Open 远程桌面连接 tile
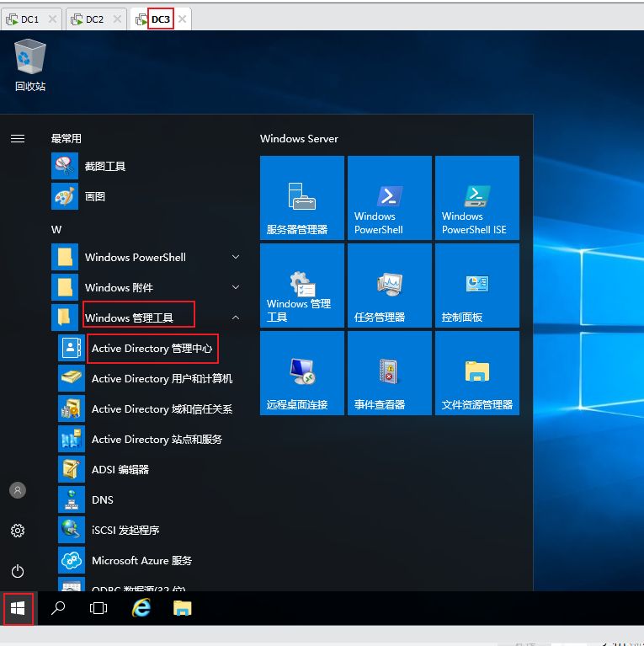644x646 pixels. pos(302,373)
